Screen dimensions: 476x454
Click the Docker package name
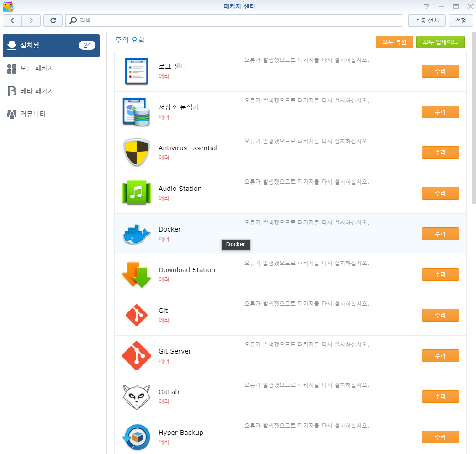(x=169, y=229)
